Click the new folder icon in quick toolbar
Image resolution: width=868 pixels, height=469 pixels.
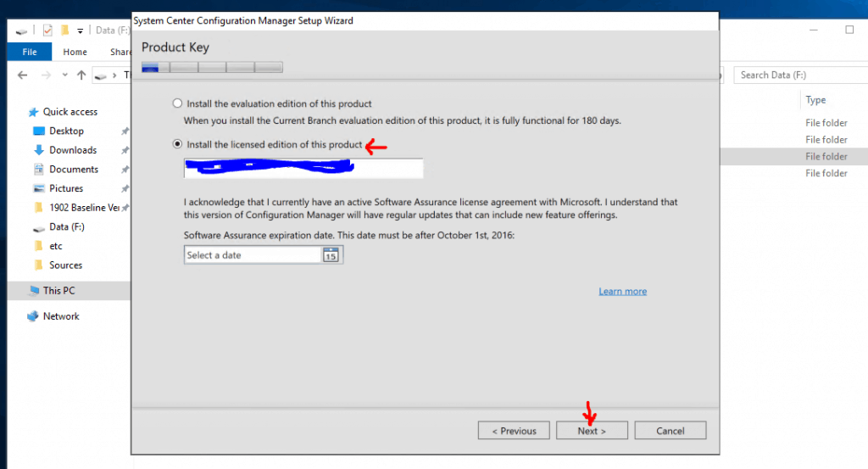(64, 31)
